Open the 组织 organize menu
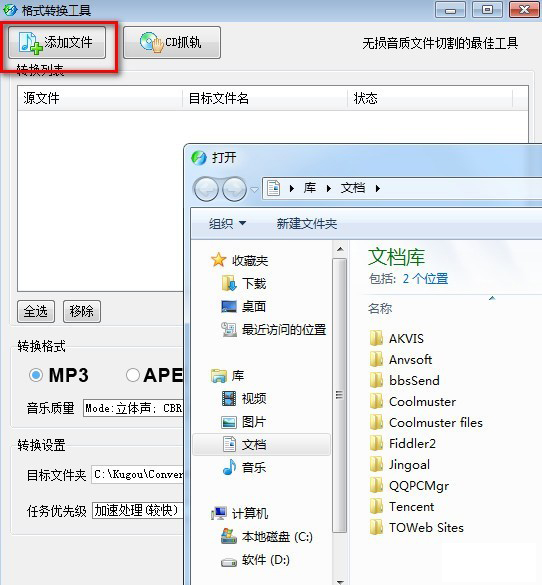 [227, 224]
